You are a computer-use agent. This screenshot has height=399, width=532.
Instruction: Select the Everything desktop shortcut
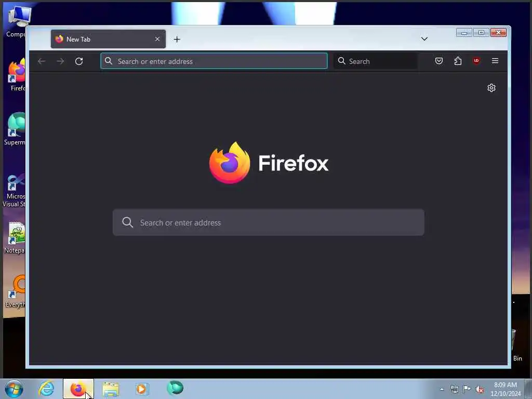16,291
